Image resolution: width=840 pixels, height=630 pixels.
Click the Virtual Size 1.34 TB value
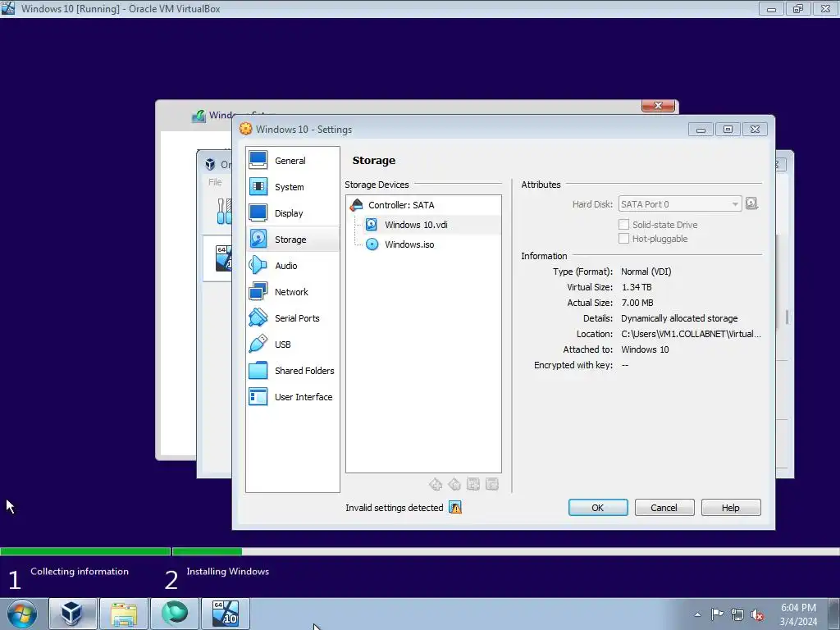pos(637,287)
